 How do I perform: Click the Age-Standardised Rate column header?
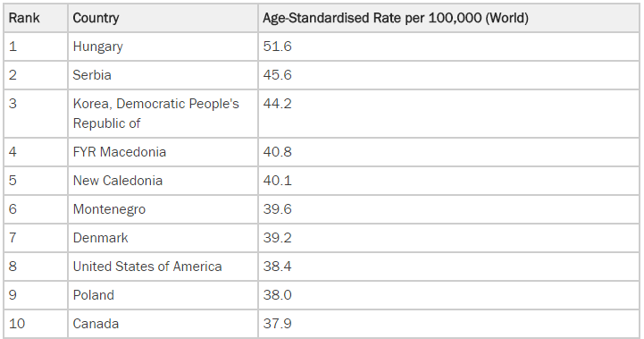point(396,18)
